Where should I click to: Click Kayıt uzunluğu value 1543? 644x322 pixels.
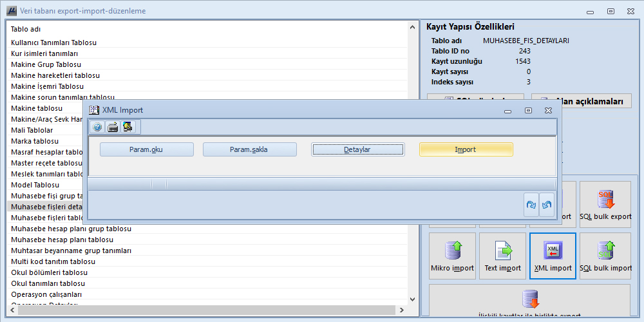pos(523,61)
